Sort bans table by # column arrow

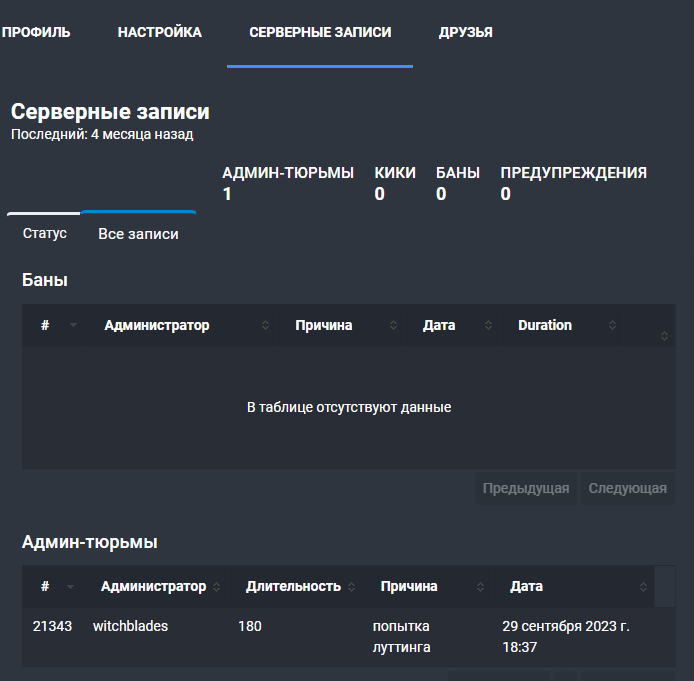click(x=73, y=325)
